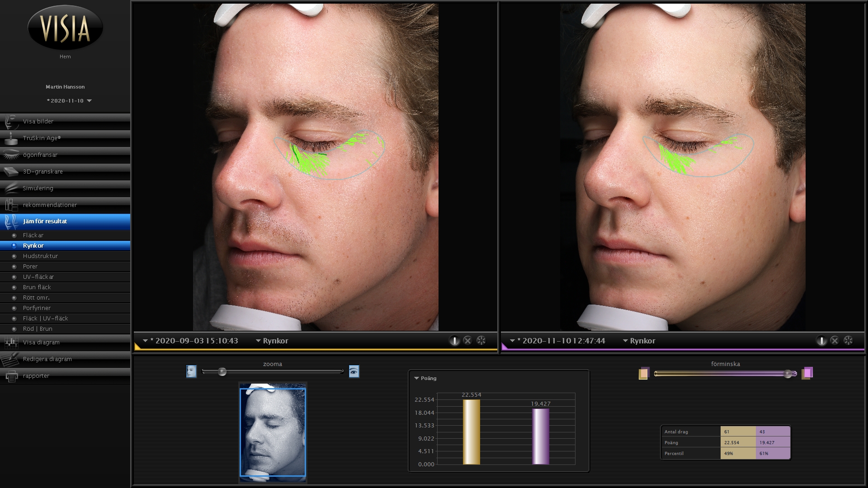
Task: Click the eye close-up zoom icon
Action: [354, 371]
